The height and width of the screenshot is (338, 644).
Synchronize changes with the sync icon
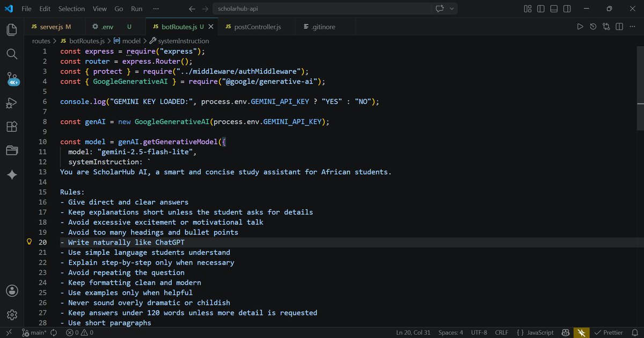(x=54, y=333)
